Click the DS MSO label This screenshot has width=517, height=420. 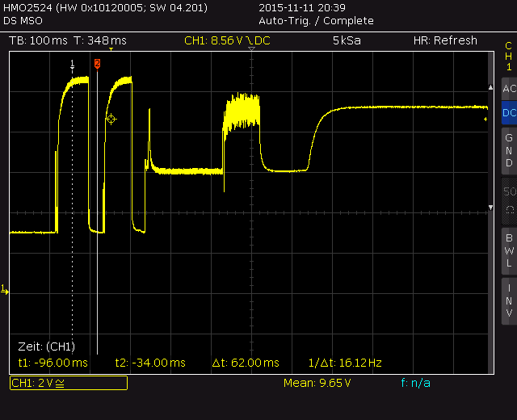pyautogui.click(x=23, y=21)
